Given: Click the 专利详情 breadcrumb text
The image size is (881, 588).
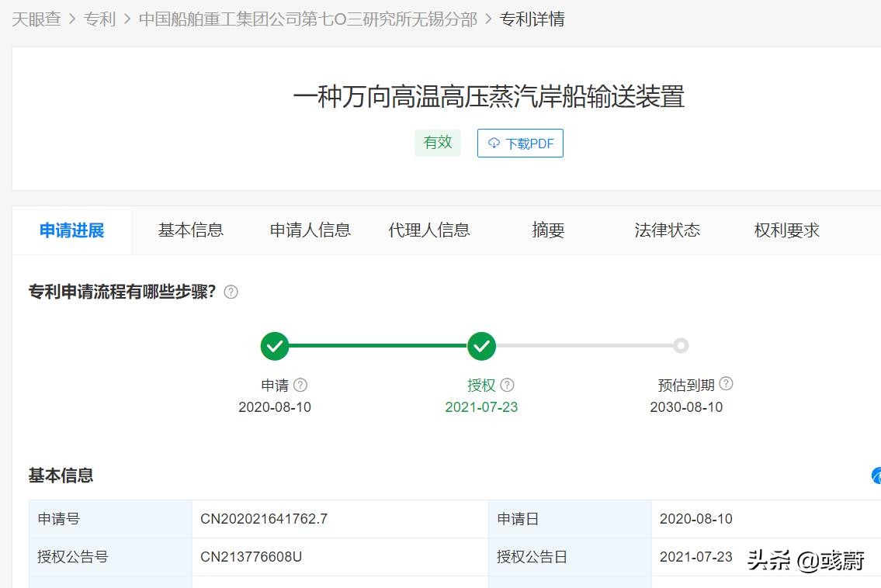Looking at the screenshot, I should coord(532,19).
